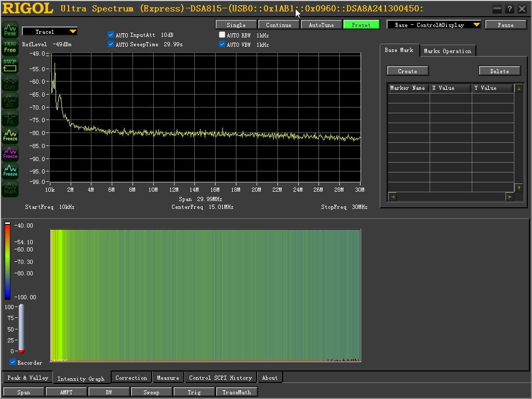Image resolution: width=532 pixels, height=399 pixels.
Task: Click the StopFreq 30MHz value
Action: 360,207
